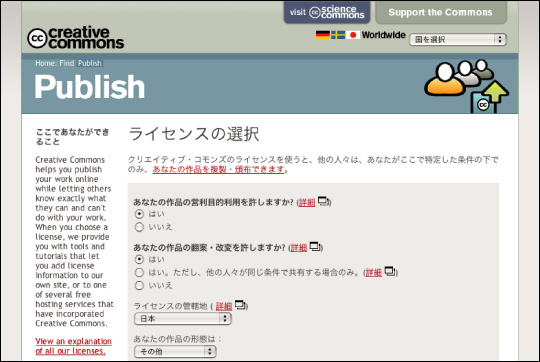Click the Creative Commons logo

(75, 38)
